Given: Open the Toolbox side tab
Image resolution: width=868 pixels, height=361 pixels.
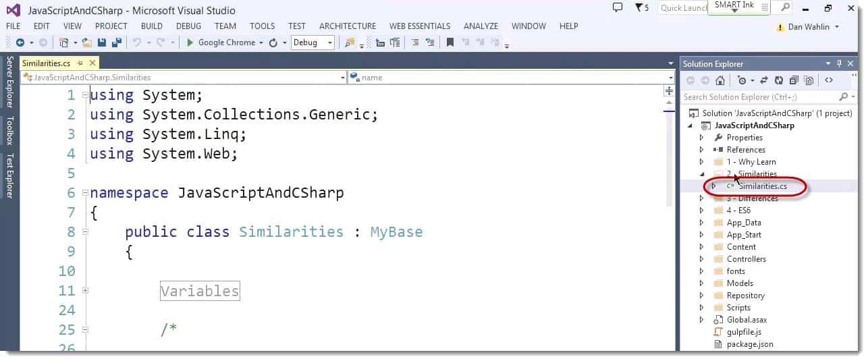Looking at the screenshot, I should coord(9,131).
